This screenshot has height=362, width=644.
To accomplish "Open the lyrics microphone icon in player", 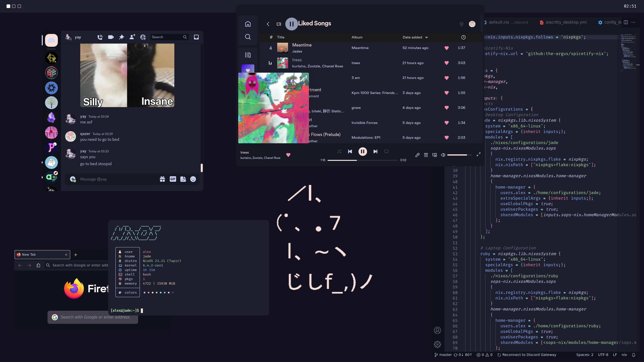I will pyautogui.click(x=417, y=155).
